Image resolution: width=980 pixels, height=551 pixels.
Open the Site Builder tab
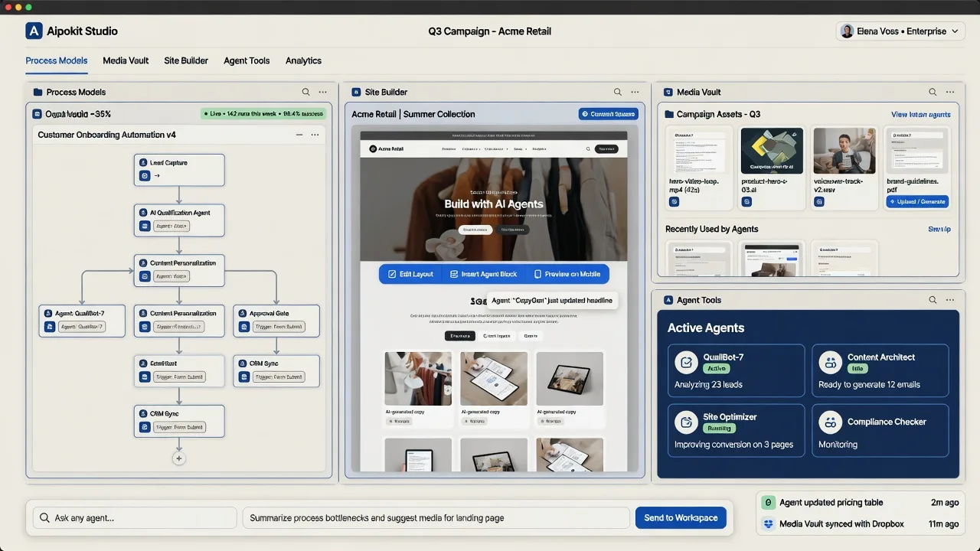pos(186,60)
